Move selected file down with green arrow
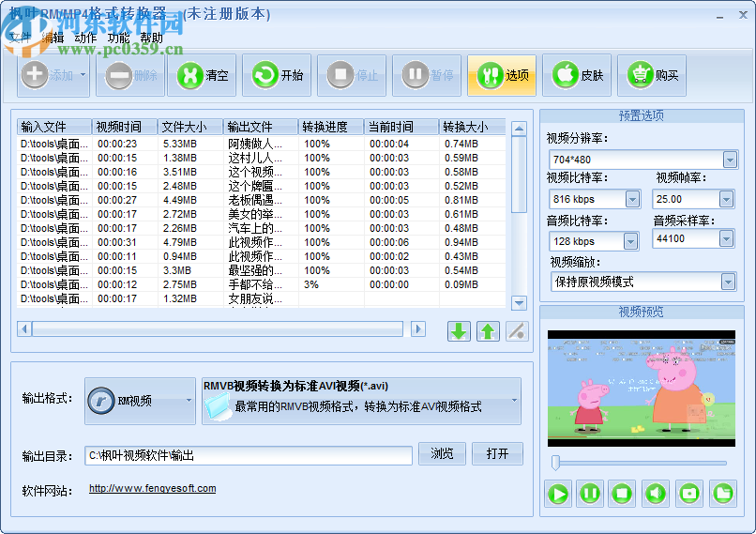 pyautogui.click(x=459, y=330)
